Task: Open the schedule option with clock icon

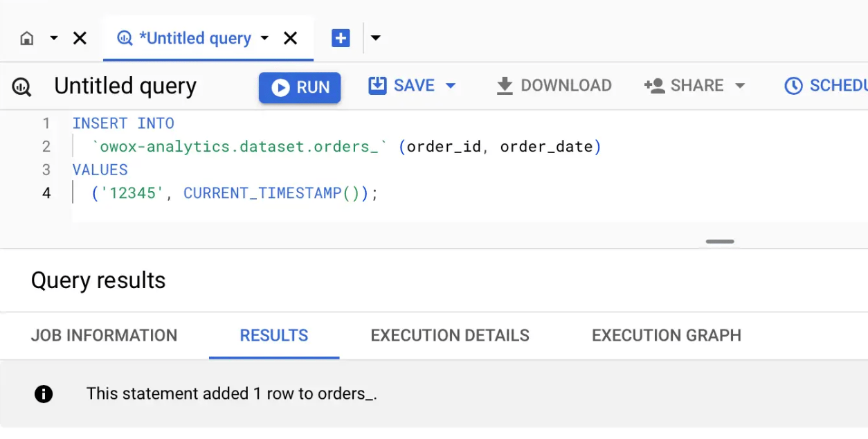Action: point(826,85)
